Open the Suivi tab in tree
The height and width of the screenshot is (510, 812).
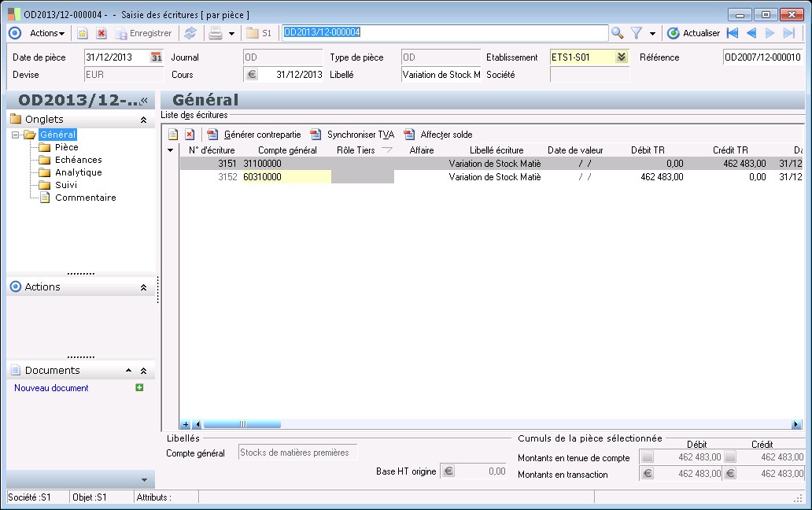tap(66, 185)
